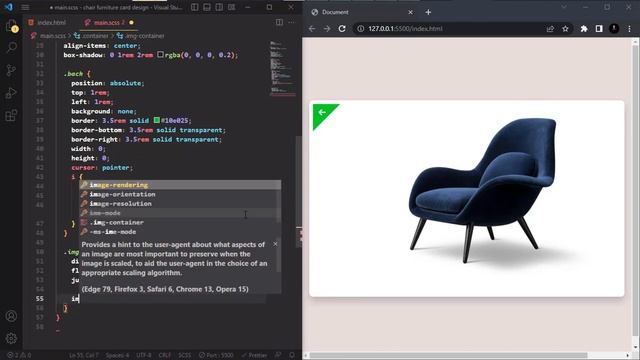Viewport: 640px width, 360px height.
Task: Open the Search view in activity bar
Action: click(11, 48)
